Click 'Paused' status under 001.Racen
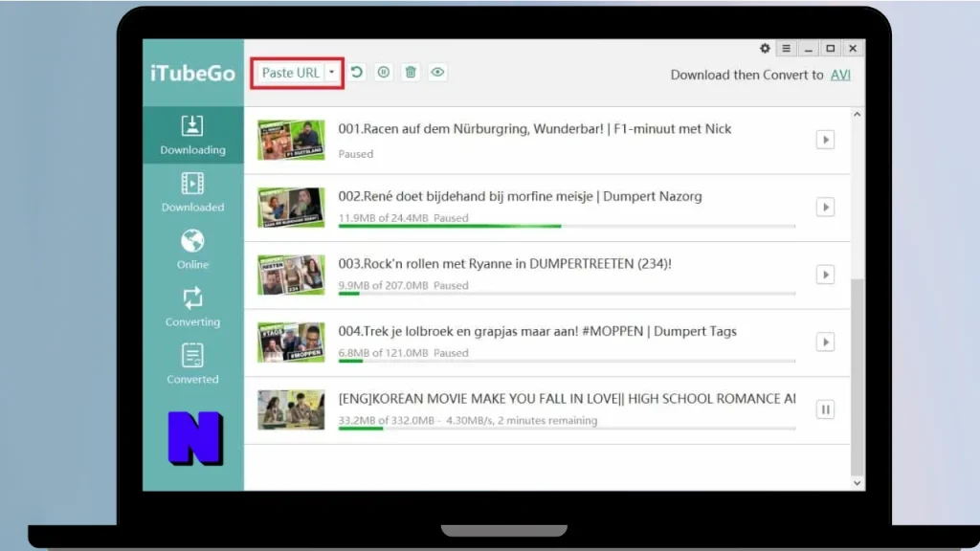Screen dimensions: 980x551 click(x=356, y=154)
